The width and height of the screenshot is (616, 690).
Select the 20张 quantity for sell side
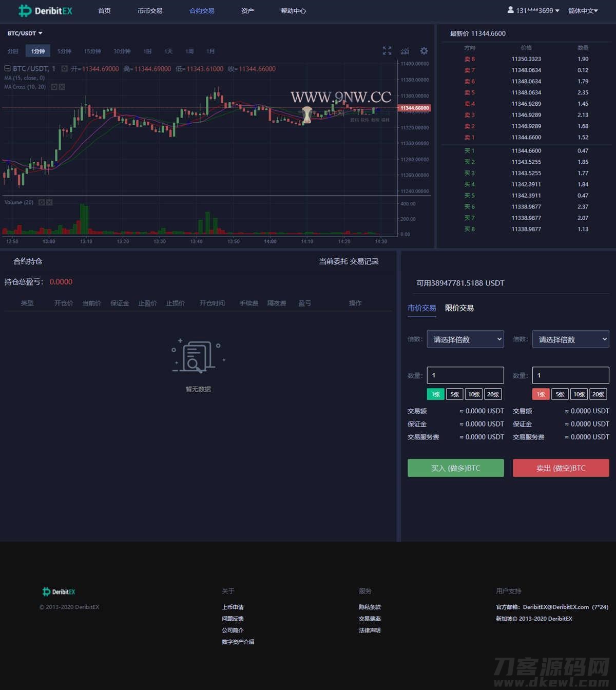pos(598,394)
